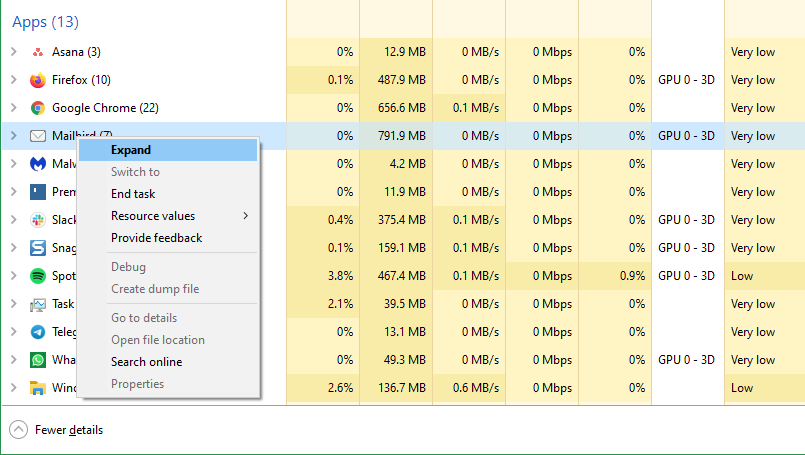Click the Firefox app icon
Screen dimensions: 805x455
click(38, 80)
